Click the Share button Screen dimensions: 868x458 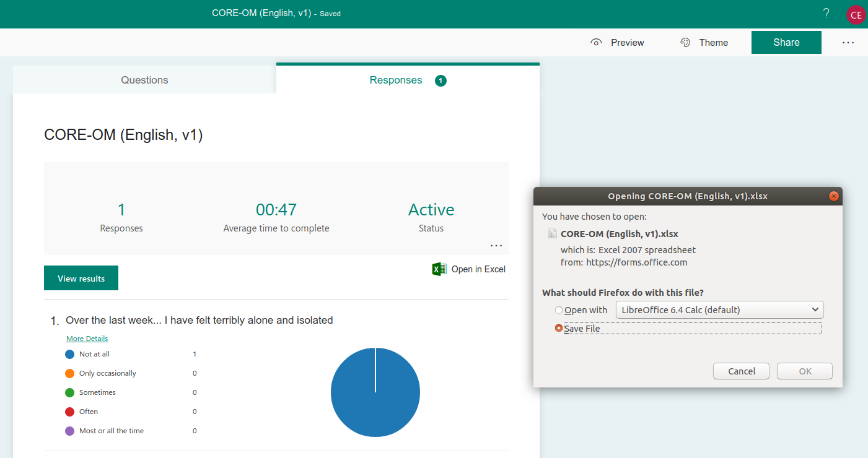(786, 42)
